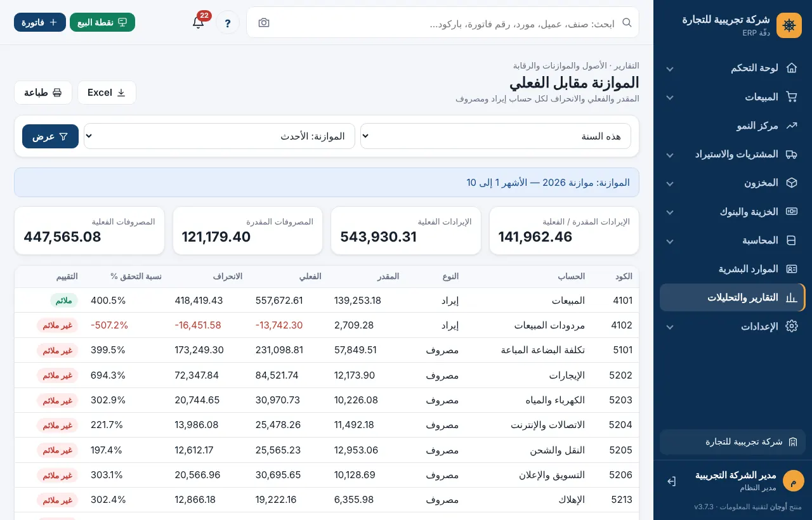Click the عرض filter button
The height and width of the screenshot is (520, 812).
[x=50, y=136]
